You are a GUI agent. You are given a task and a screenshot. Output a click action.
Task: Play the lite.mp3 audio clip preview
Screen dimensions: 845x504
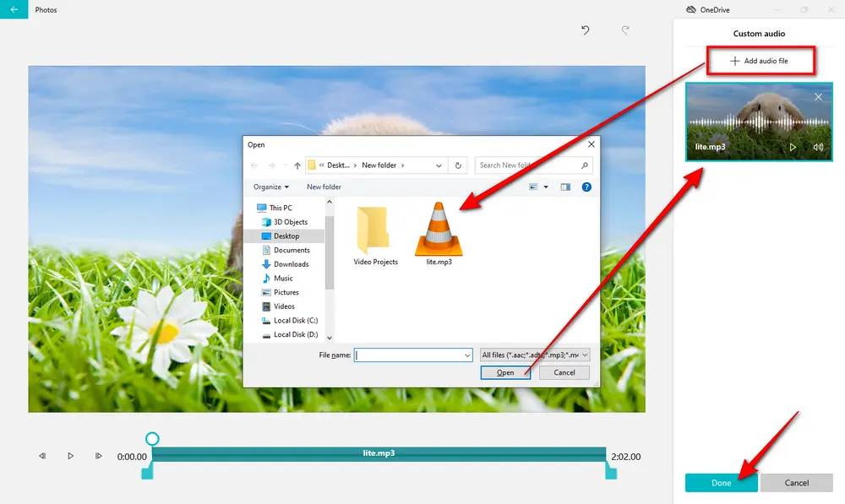click(793, 147)
